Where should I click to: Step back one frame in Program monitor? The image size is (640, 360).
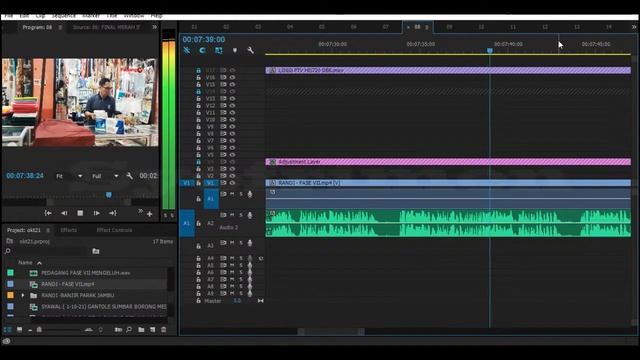pos(64,213)
